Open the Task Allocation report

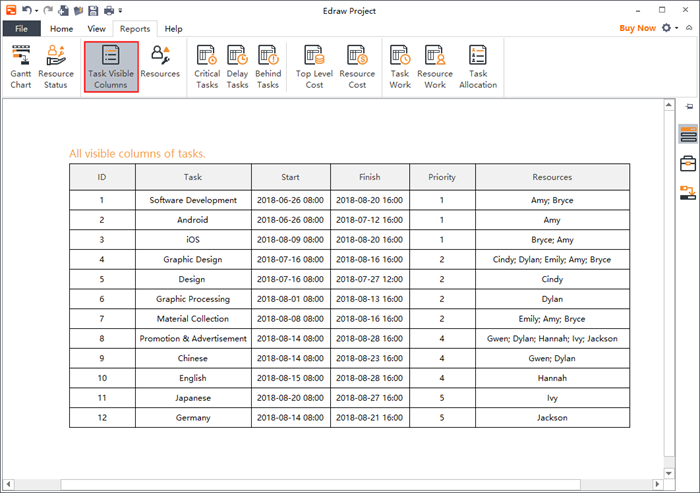coord(478,67)
